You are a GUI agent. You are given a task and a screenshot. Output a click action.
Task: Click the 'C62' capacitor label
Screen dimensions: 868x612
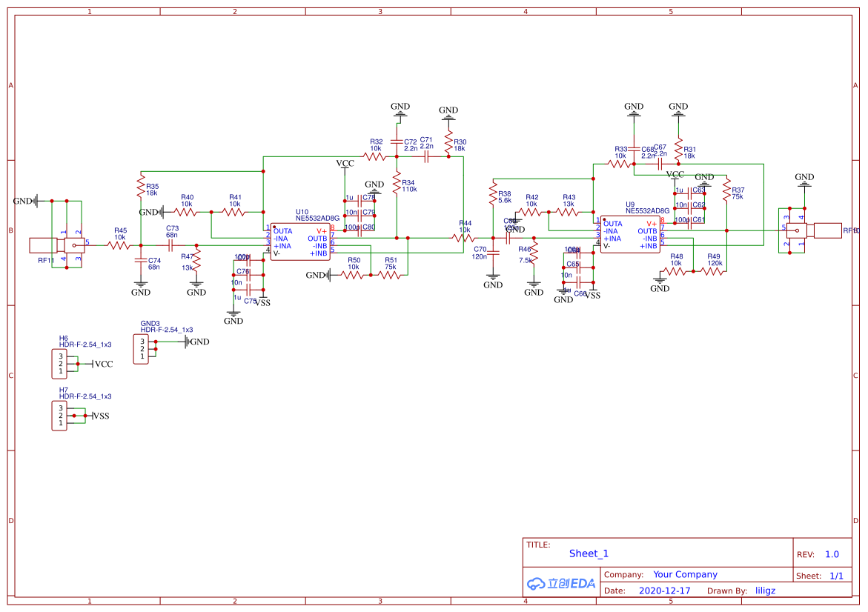pos(699,204)
